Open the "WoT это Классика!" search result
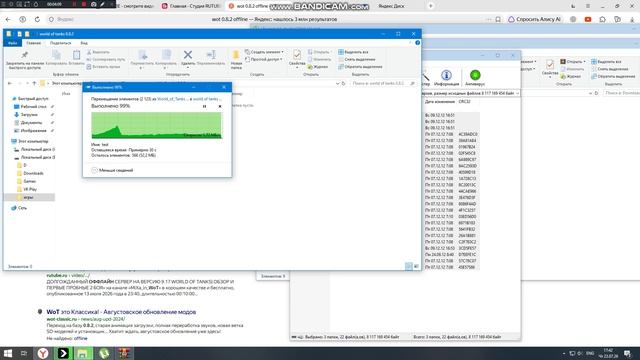Viewport: 640px width, 360px height. coord(121,312)
